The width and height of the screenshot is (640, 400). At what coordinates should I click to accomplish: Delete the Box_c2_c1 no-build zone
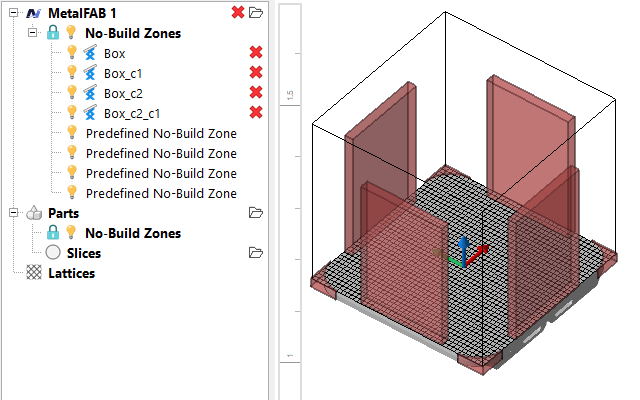pos(256,112)
